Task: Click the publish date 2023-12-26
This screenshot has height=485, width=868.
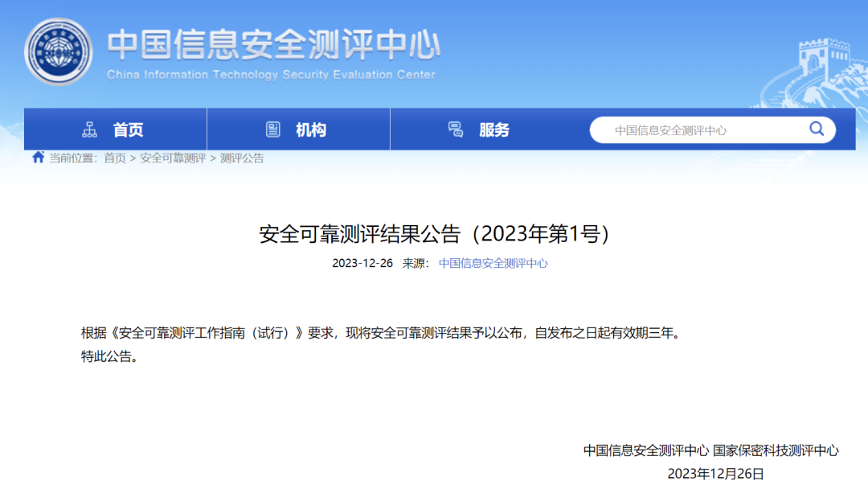Action: (362, 263)
